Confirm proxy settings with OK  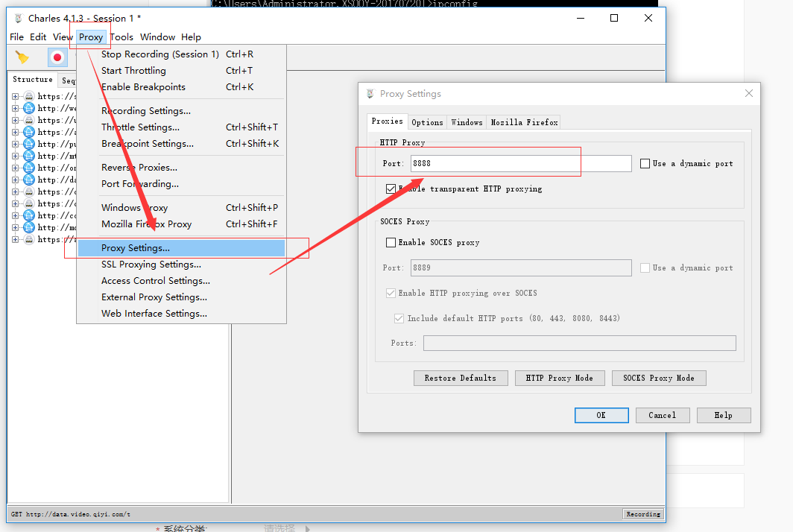click(x=601, y=415)
